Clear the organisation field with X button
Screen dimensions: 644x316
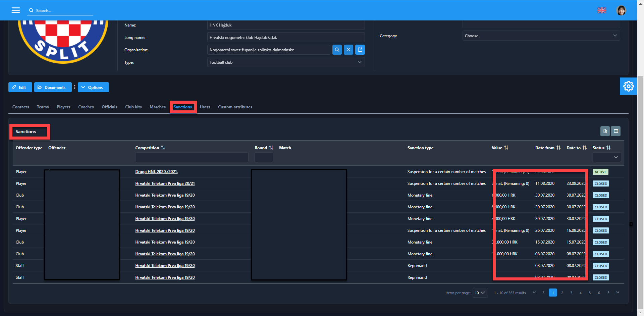tap(348, 50)
